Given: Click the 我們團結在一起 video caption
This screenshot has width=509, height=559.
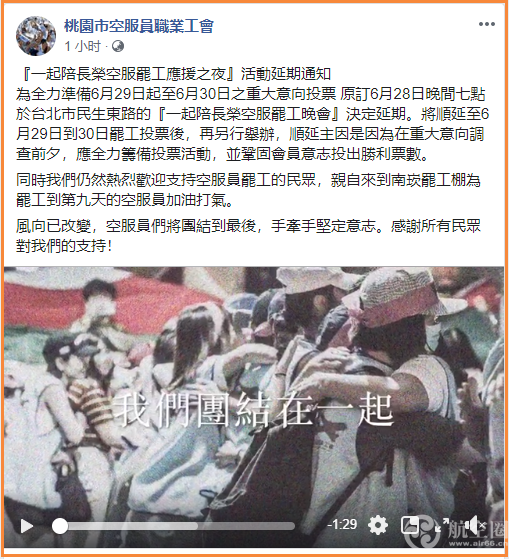Looking at the screenshot, I should (252, 410).
